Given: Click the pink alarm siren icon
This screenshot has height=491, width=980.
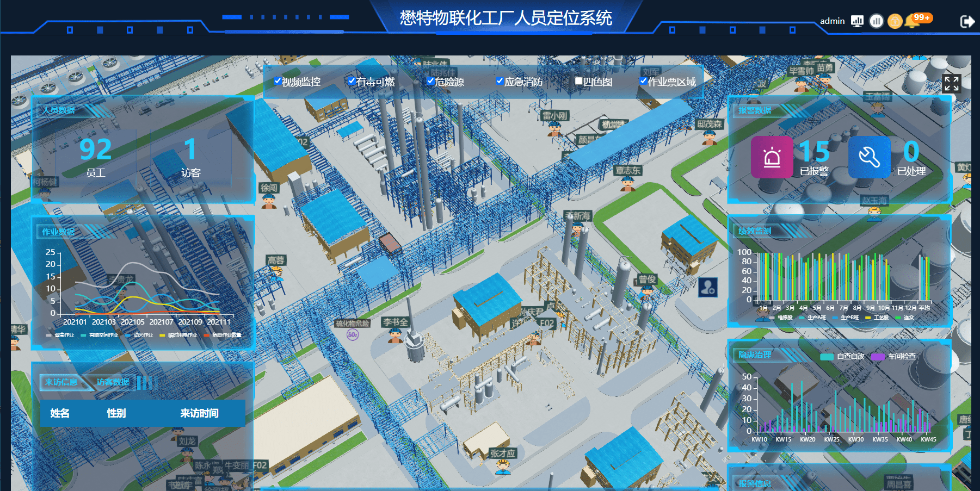Looking at the screenshot, I should (772, 157).
